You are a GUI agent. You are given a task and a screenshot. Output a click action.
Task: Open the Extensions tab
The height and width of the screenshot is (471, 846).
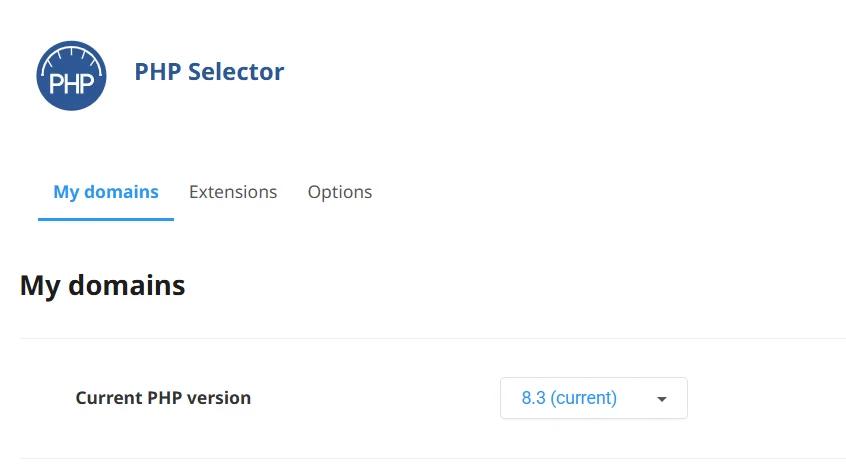click(233, 192)
